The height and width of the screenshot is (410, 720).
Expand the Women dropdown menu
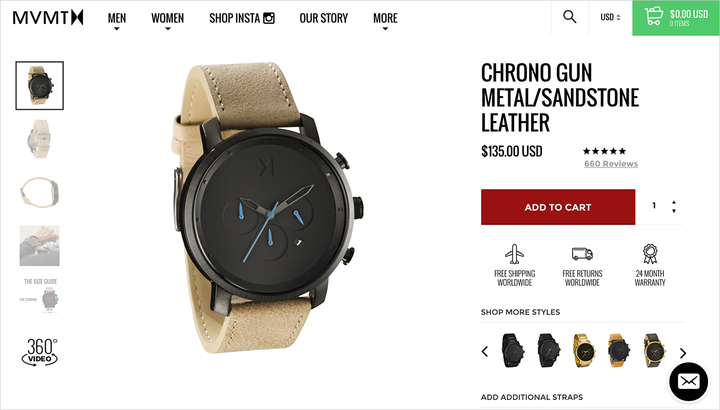click(x=168, y=20)
